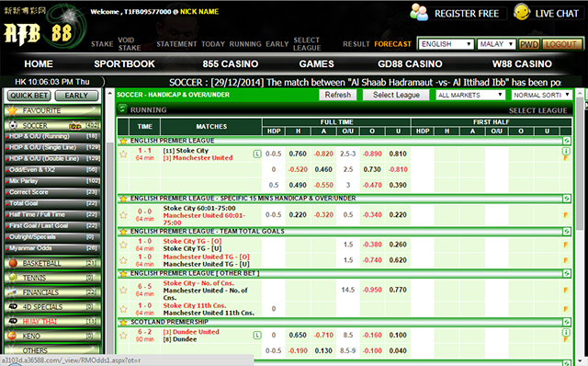Go to HOME tab
The width and height of the screenshot is (588, 366).
pos(39,63)
